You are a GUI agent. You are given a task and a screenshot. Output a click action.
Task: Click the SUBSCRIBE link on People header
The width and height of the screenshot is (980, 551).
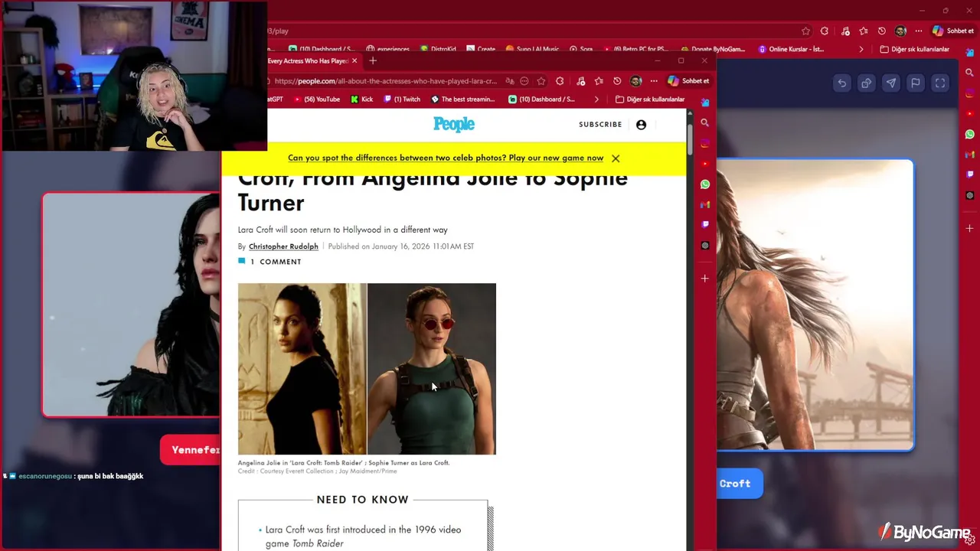[600, 125]
